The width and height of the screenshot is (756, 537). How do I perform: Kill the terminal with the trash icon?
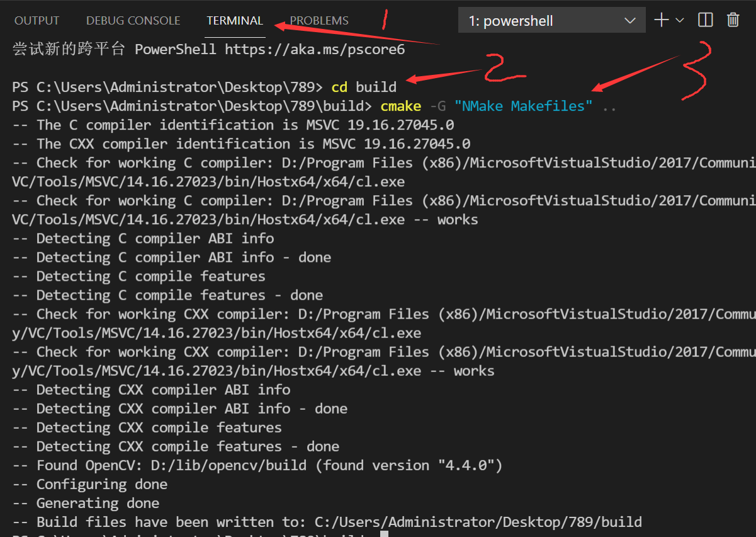[x=732, y=20]
